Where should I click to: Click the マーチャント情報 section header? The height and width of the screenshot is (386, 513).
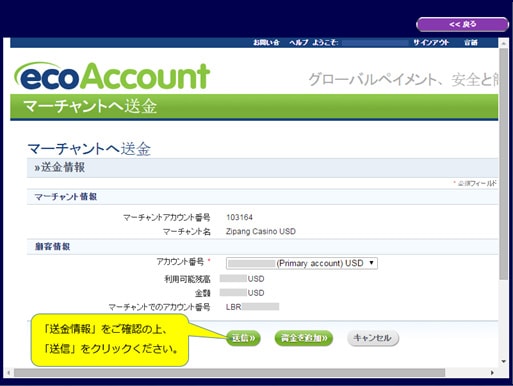[x=66, y=197]
